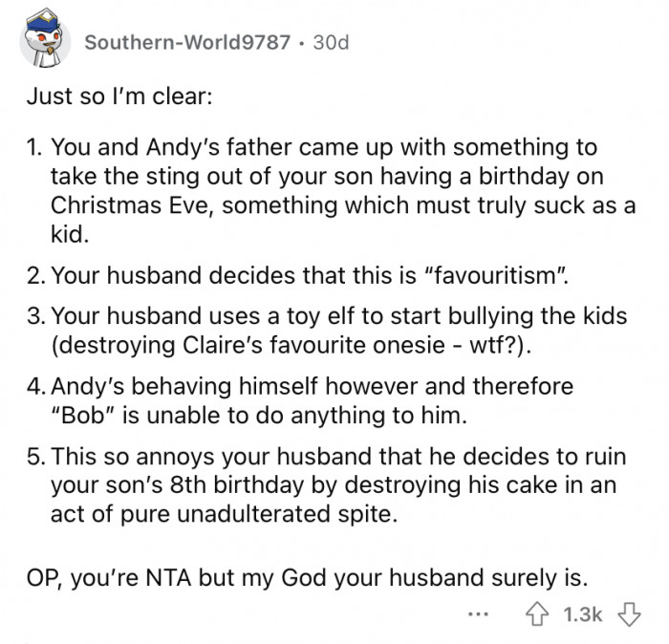
Task: Select point 1 about Andy's father
Action: (x=332, y=190)
